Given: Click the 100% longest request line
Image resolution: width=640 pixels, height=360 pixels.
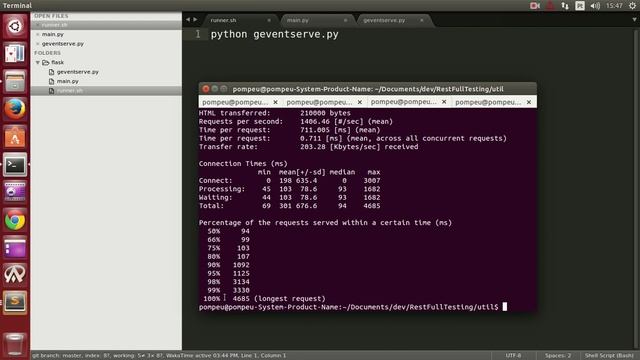Looking at the screenshot, I should (x=264, y=299).
